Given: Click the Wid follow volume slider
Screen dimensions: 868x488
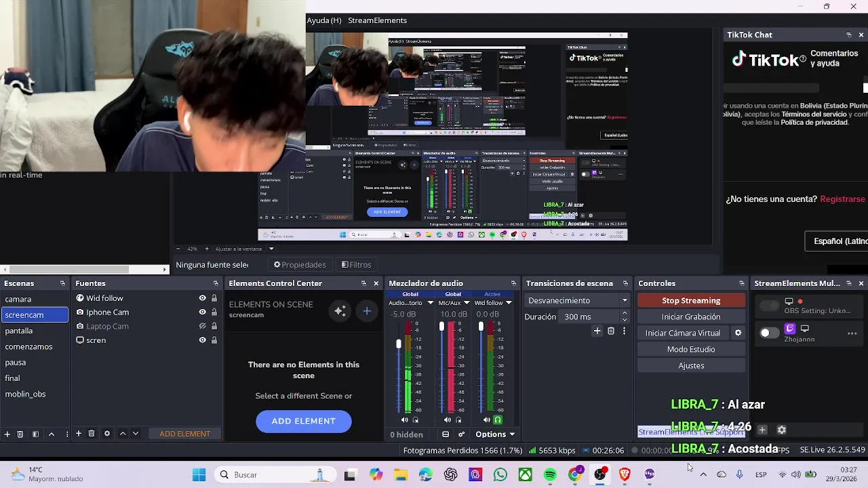Looking at the screenshot, I should 481,366.
